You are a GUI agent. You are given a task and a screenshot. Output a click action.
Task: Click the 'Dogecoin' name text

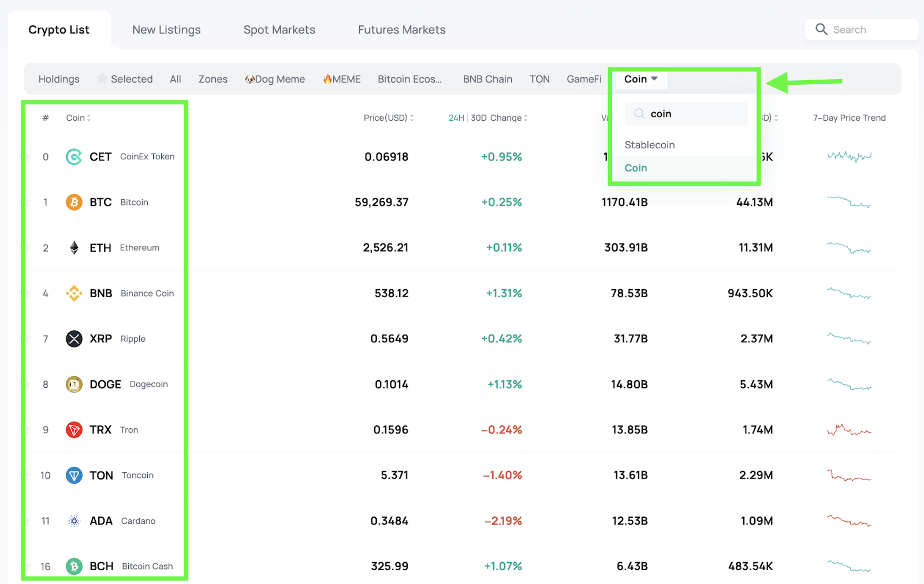(x=149, y=384)
